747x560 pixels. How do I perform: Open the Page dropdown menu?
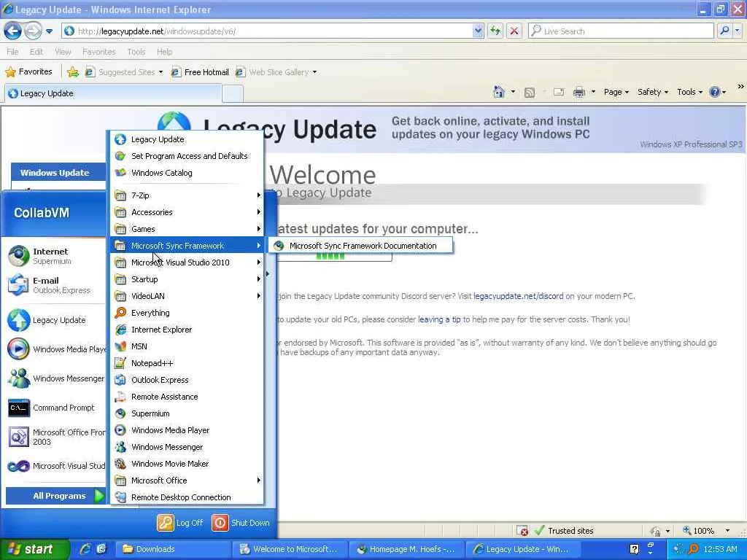point(616,92)
